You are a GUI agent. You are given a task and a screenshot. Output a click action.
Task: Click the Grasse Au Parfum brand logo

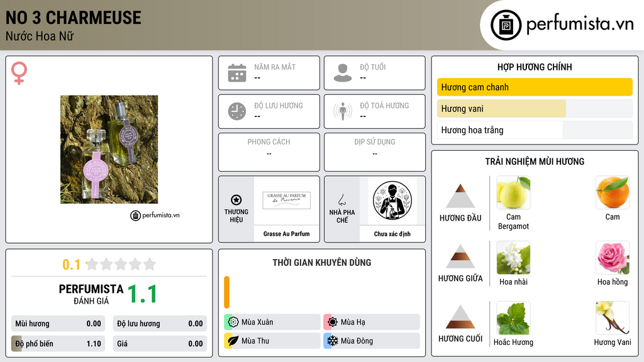click(x=286, y=200)
